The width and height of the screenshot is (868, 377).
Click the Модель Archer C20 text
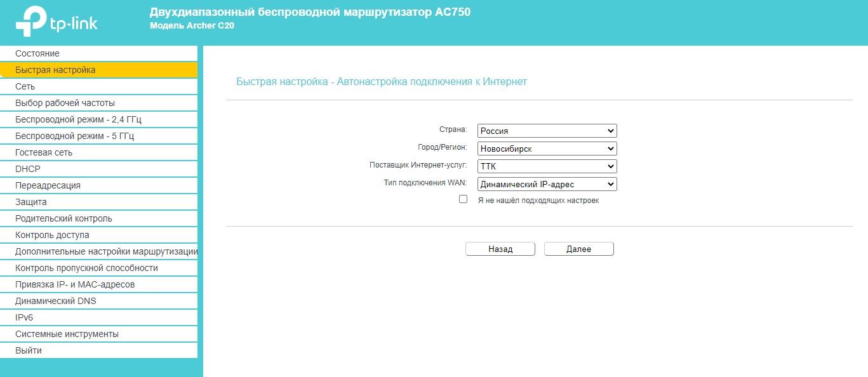(192, 26)
